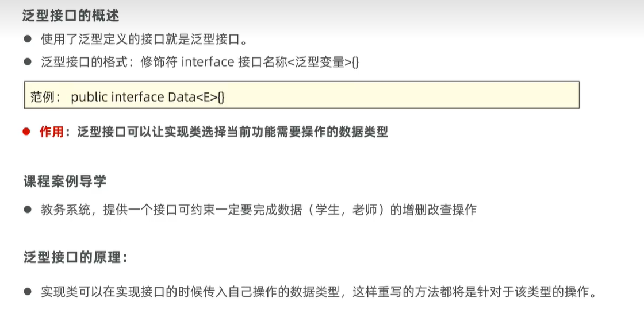This screenshot has width=644, height=313.
Task: Click the bullet dot before 实现类可以在
Action: [x=27, y=292]
